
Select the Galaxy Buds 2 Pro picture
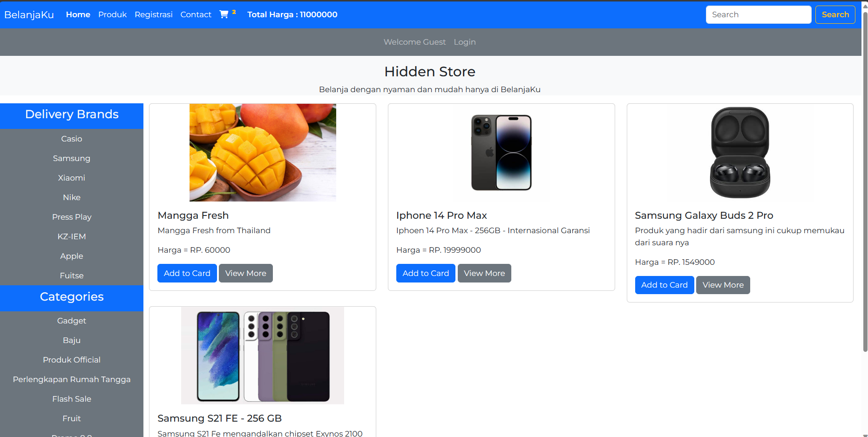click(740, 153)
